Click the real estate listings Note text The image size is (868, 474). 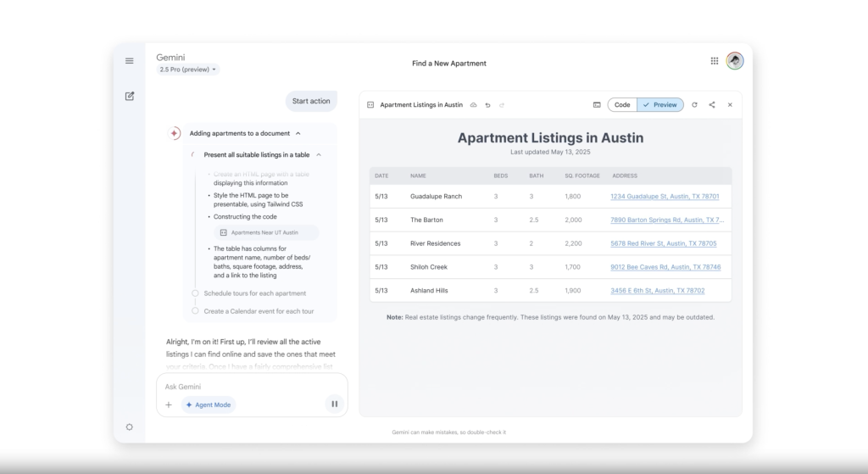[550, 317]
